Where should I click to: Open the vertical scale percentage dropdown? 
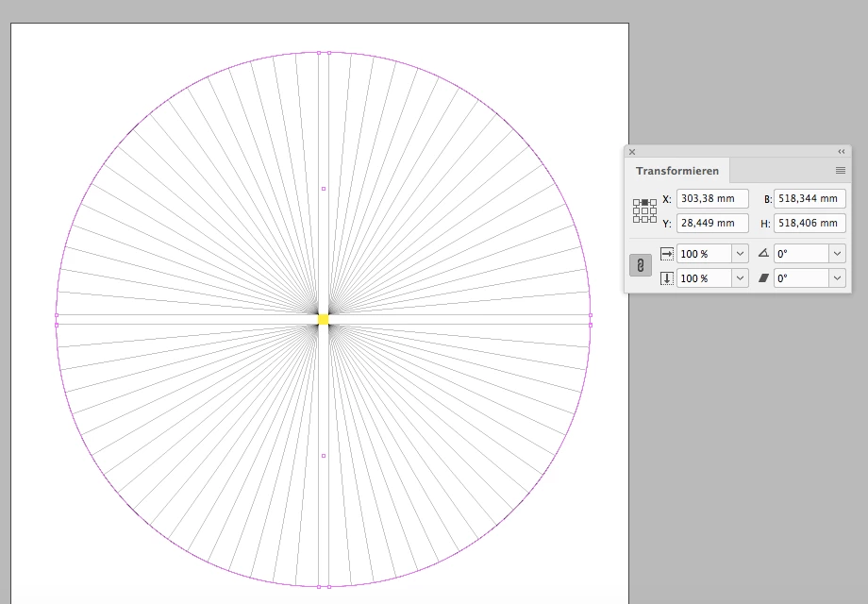[x=740, y=277]
